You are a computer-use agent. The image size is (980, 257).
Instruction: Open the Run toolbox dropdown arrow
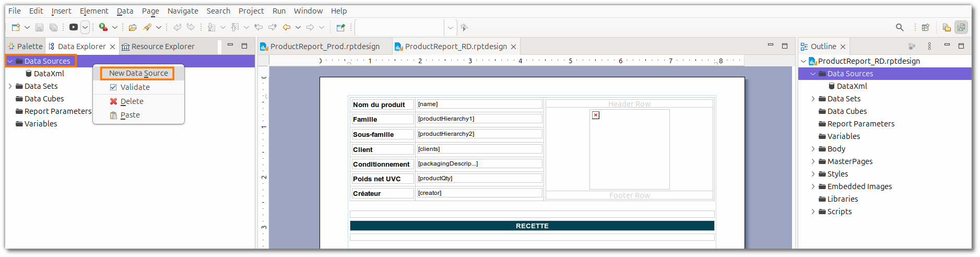(115, 27)
